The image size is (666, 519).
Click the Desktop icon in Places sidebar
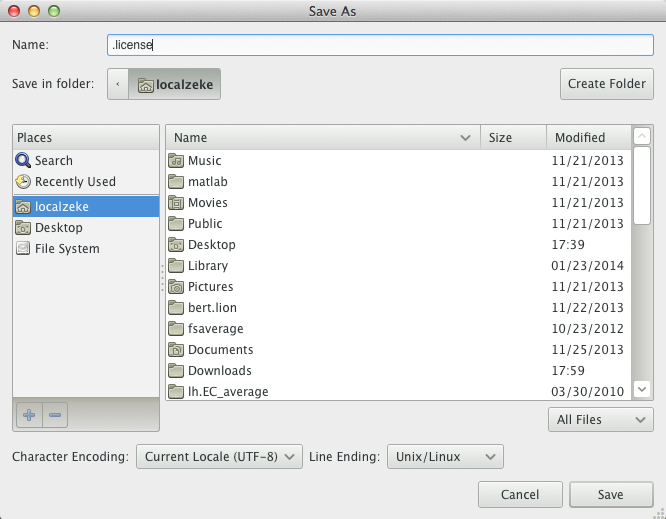coord(23,227)
